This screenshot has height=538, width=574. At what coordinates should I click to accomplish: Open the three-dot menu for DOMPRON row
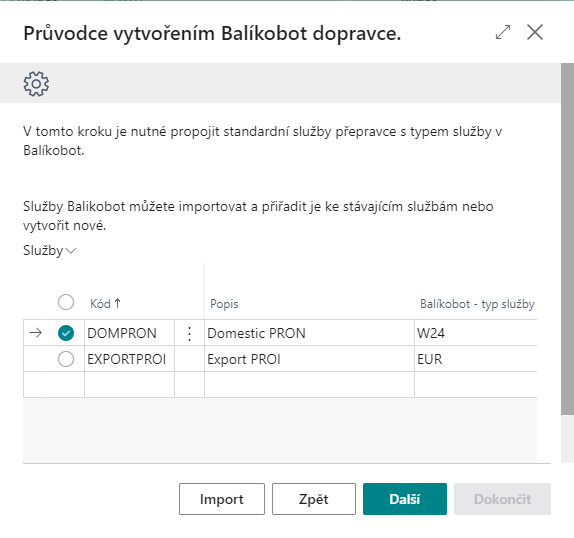[x=189, y=333]
